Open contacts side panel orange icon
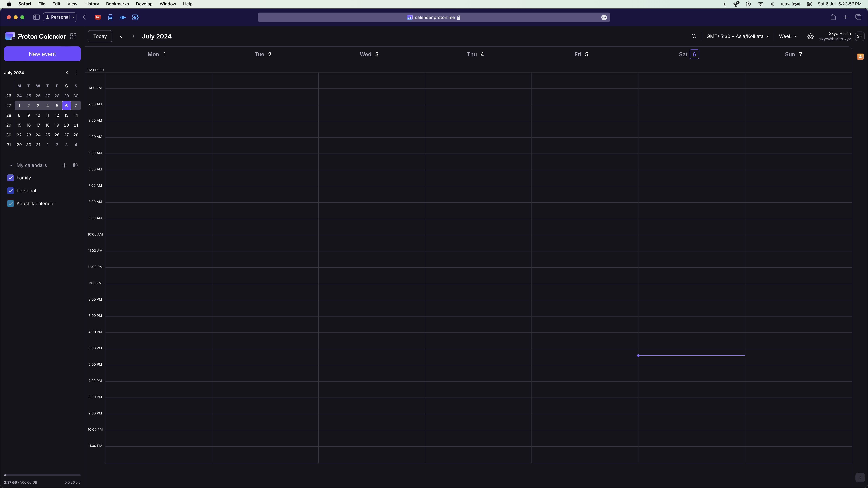The image size is (868, 488). coord(860,57)
